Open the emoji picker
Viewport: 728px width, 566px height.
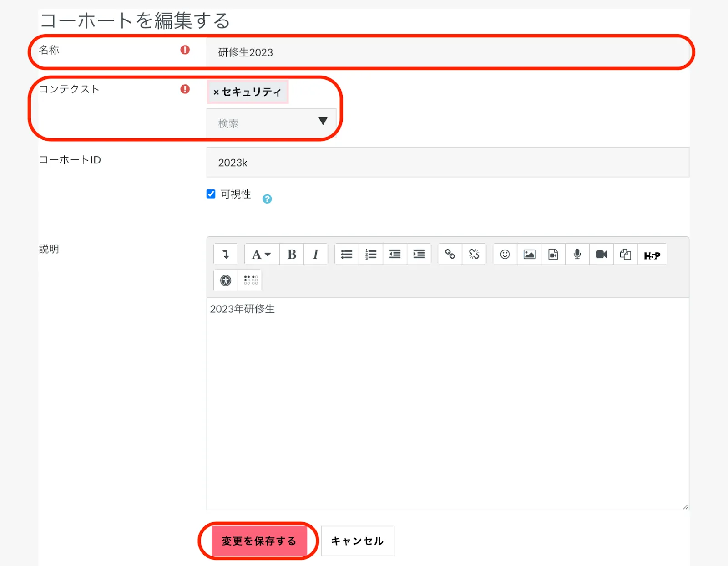click(x=505, y=255)
